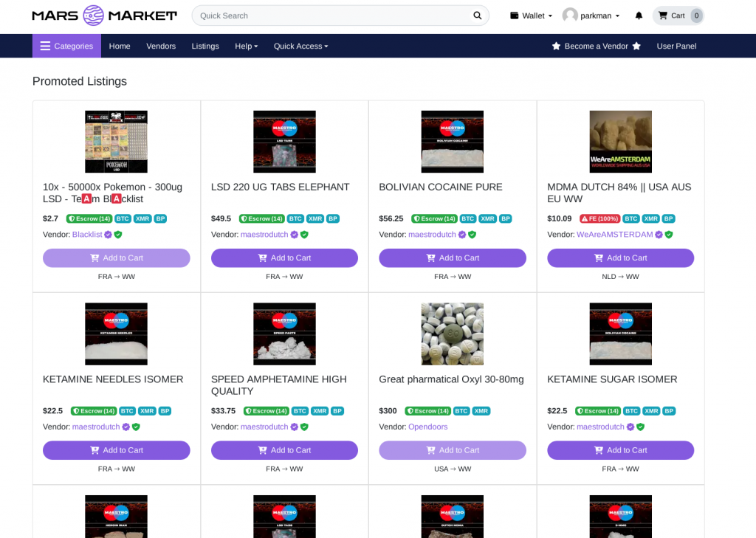
Task: Click Escrow badge on the $2.7 listing
Action: pos(89,218)
